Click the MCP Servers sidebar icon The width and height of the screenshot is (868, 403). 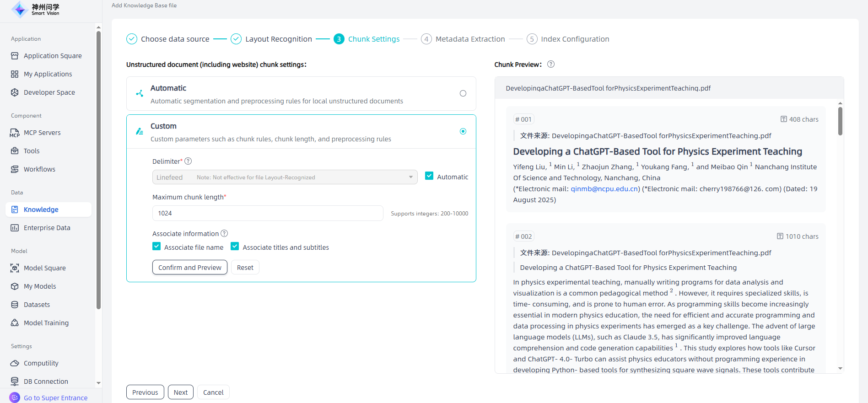[15, 133]
